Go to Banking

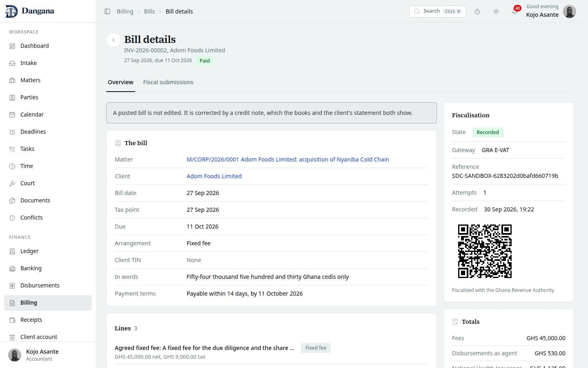48,268
